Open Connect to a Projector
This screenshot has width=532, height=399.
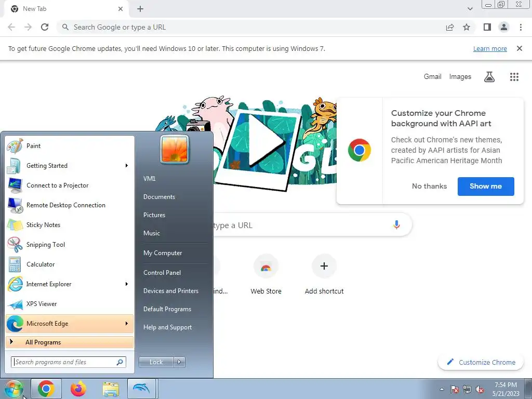[70, 185]
